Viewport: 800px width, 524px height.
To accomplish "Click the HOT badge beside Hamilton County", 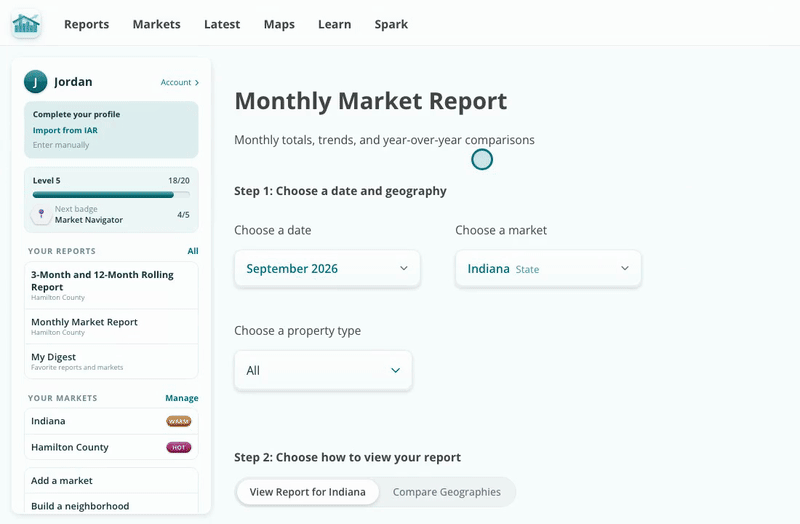I will (x=179, y=447).
